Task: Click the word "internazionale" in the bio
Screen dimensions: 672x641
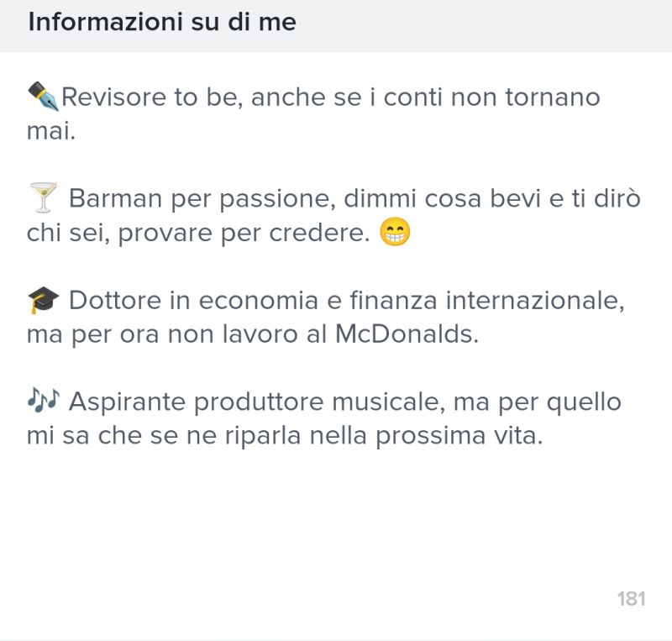Action: [x=534, y=301]
